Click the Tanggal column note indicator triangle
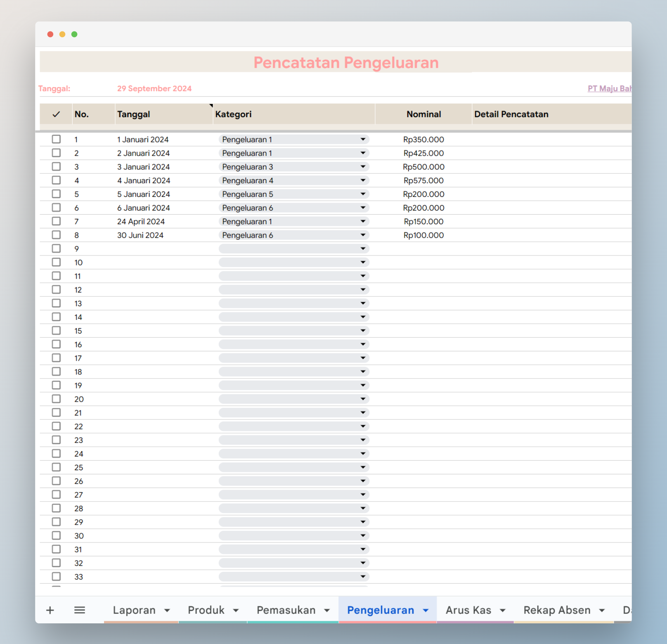The height and width of the screenshot is (644, 667). click(211, 106)
